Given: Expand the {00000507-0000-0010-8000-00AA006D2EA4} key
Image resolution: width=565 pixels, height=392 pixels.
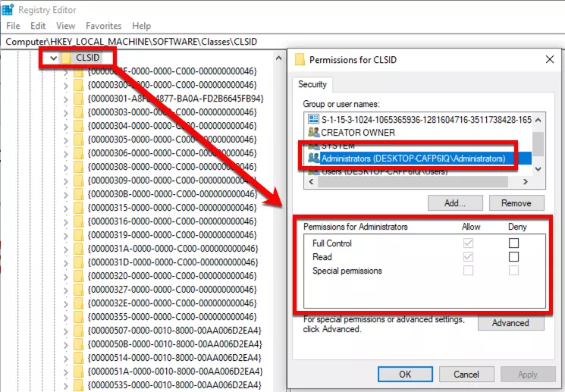Looking at the screenshot, I should [65, 331].
